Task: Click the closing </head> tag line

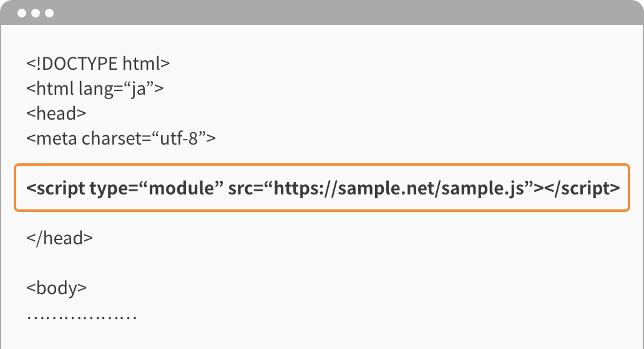Action: point(59,238)
